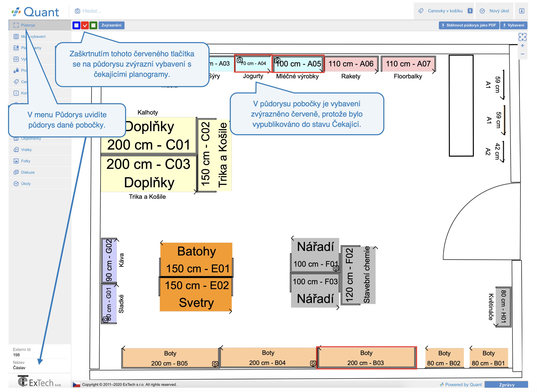Select shelf 80 cm - B01 Boty
The height and width of the screenshot is (392, 537).
[489, 358]
